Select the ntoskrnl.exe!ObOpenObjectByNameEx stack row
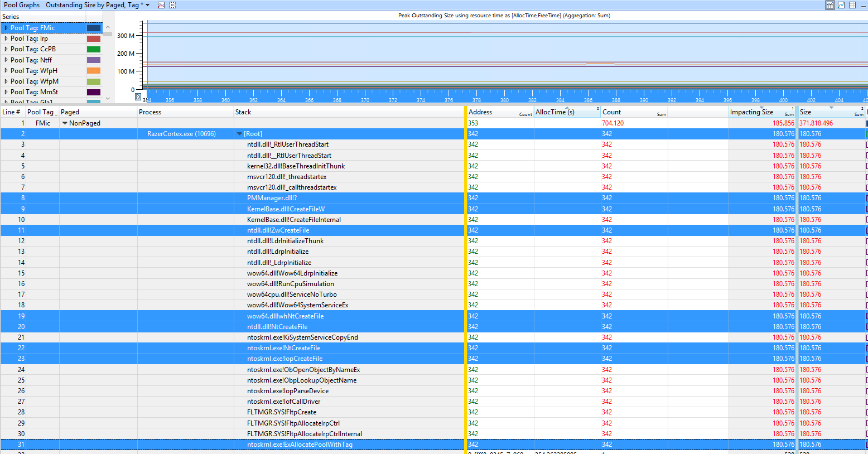 [303, 370]
